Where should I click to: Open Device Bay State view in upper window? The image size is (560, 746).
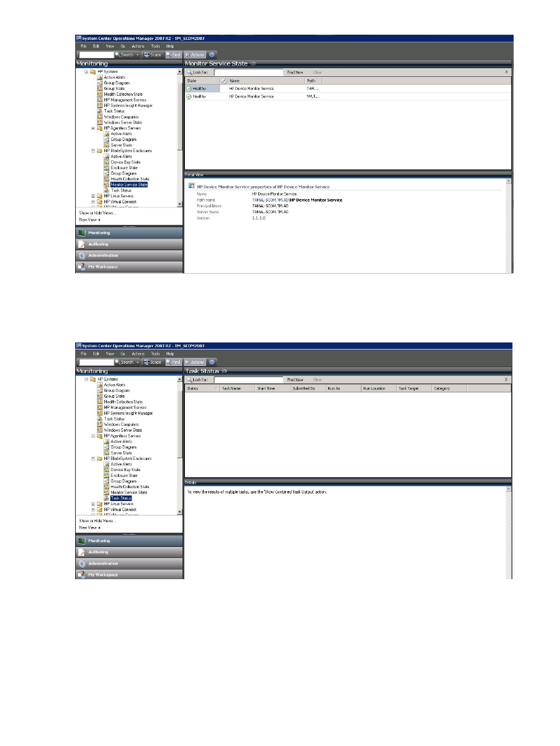[126, 162]
